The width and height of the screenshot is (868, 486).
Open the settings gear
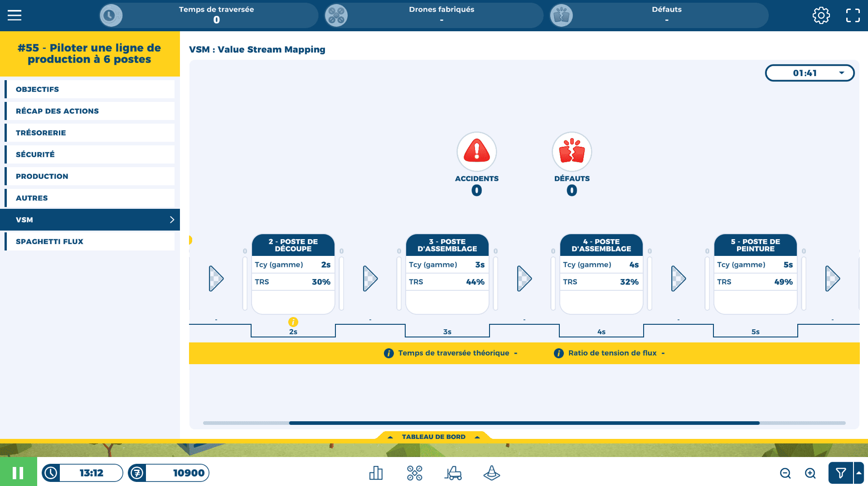pyautogui.click(x=821, y=15)
